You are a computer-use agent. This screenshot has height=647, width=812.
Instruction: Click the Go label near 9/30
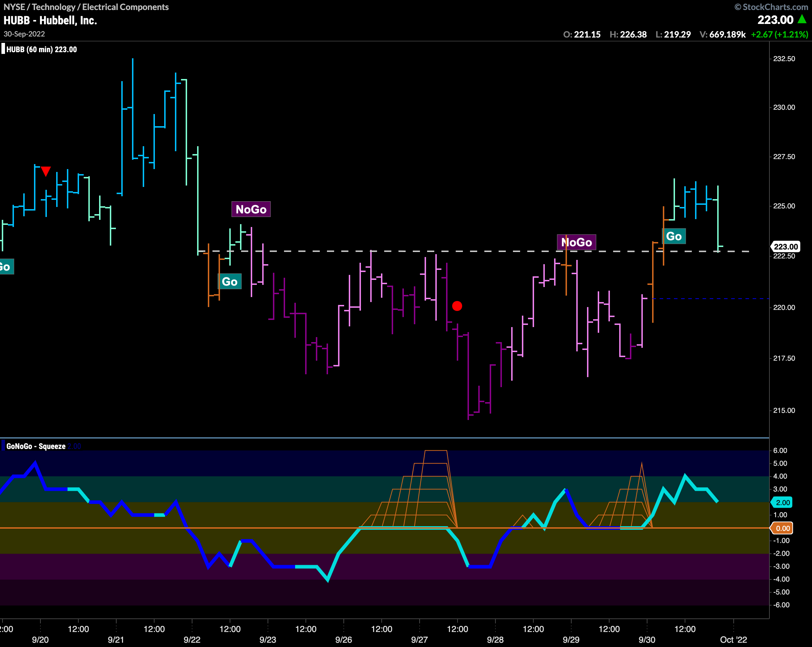tap(674, 236)
